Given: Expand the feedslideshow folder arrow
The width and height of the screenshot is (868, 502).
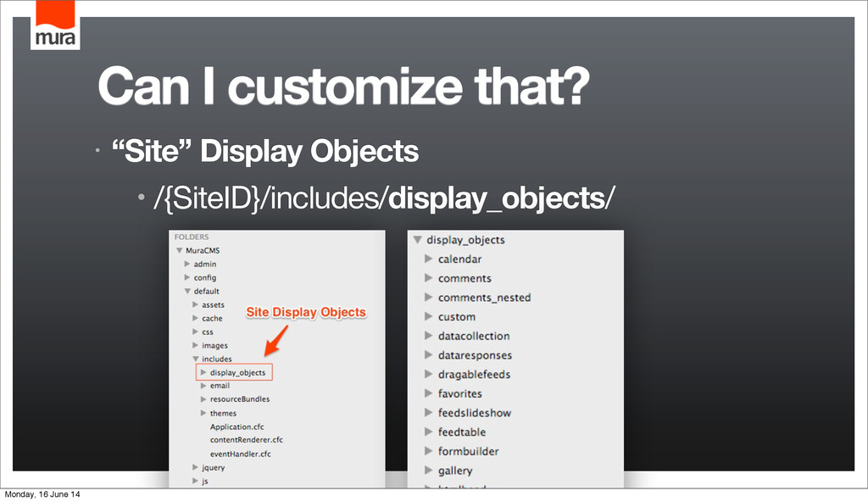Looking at the screenshot, I should pyautogui.click(x=428, y=412).
